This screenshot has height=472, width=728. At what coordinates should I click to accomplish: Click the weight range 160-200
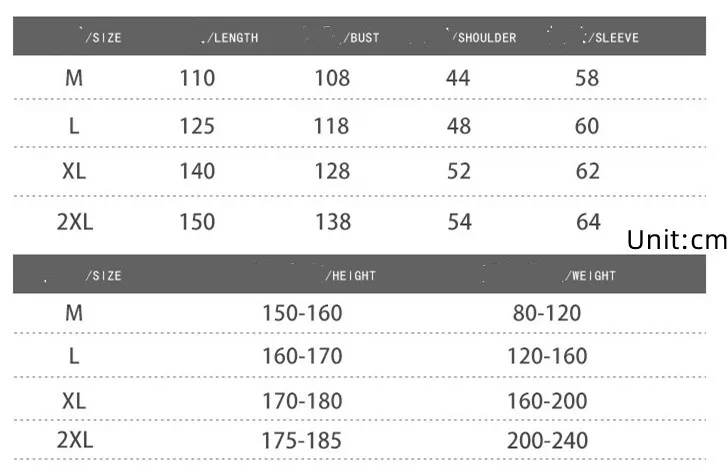tap(547, 401)
